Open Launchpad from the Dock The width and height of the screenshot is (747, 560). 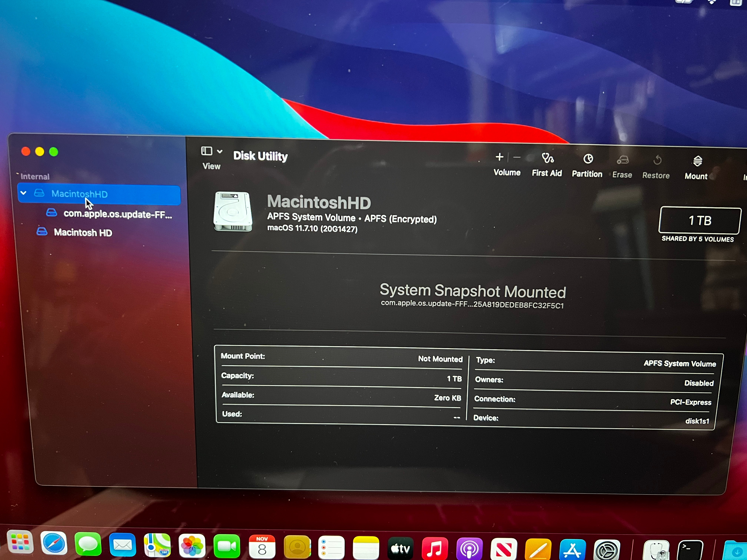20,542
